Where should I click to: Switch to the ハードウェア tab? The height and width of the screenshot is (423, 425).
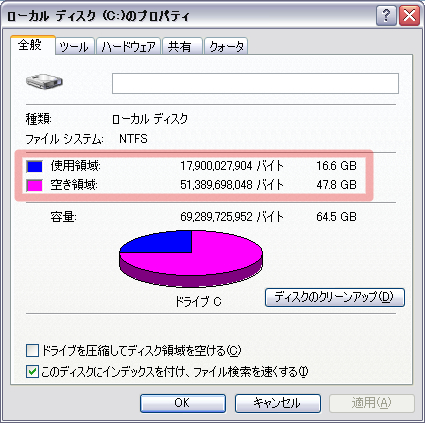click(128, 46)
